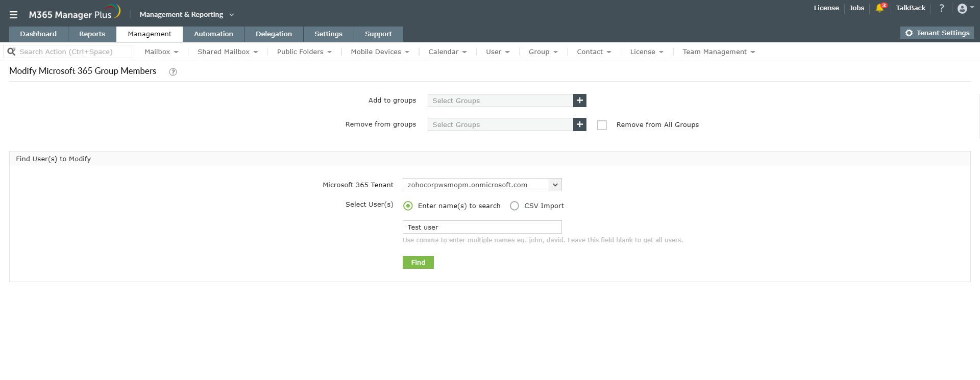Open the user account avatar menu

click(962, 8)
